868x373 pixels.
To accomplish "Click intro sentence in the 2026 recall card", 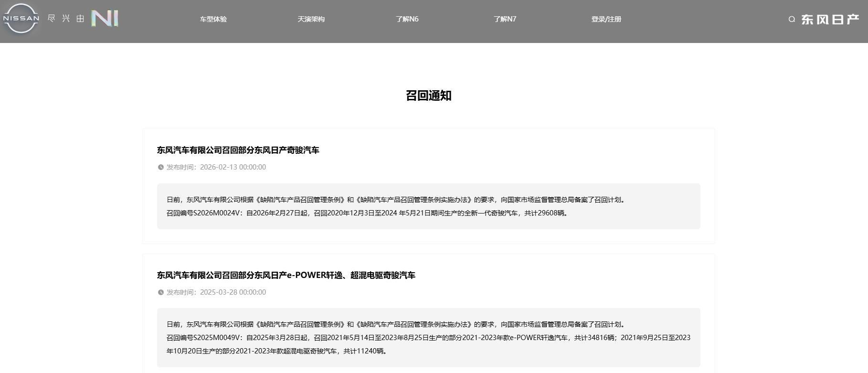I will pyautogui.click(x=396, y=200).
